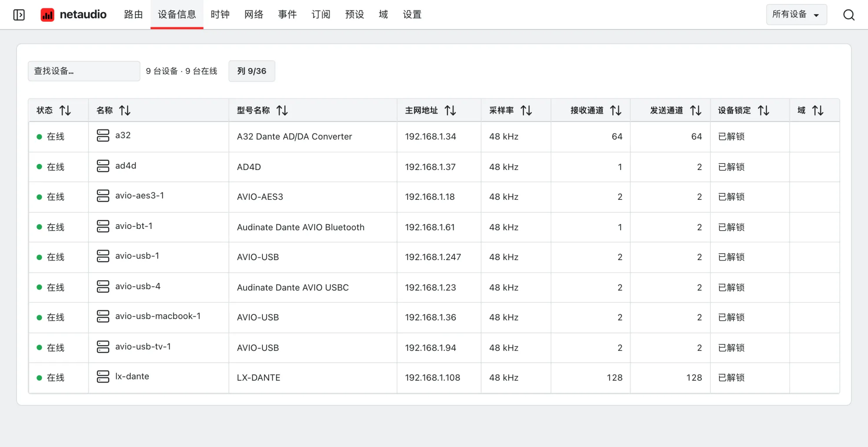Screen dimensions: 868x447
Task: Click the 查找设备 search field
Action: pyautogui.click(x=84, y=71)
